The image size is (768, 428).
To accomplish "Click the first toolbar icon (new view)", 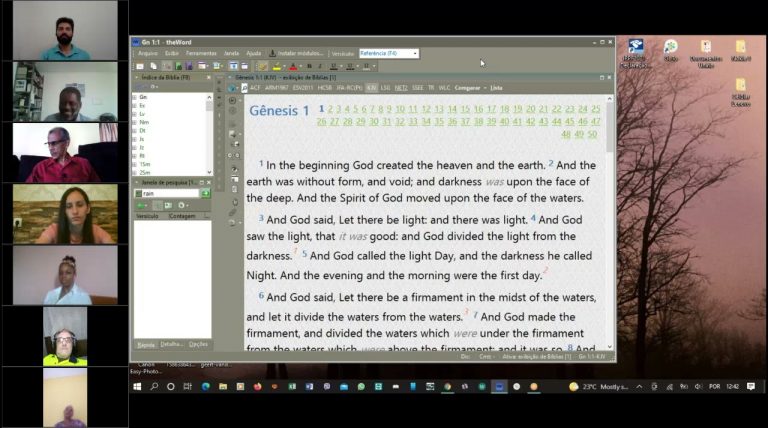I will 140,66.
